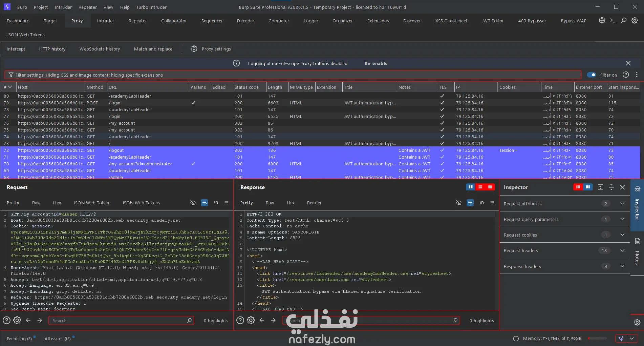Open Proxy settings
This screenshot has height=346, width=644.
coord(216,49)
